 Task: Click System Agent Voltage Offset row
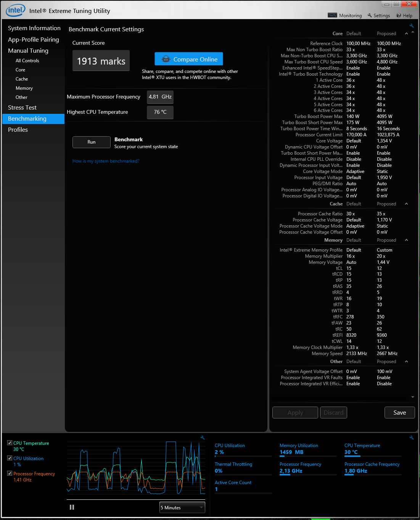pos(341,371)
